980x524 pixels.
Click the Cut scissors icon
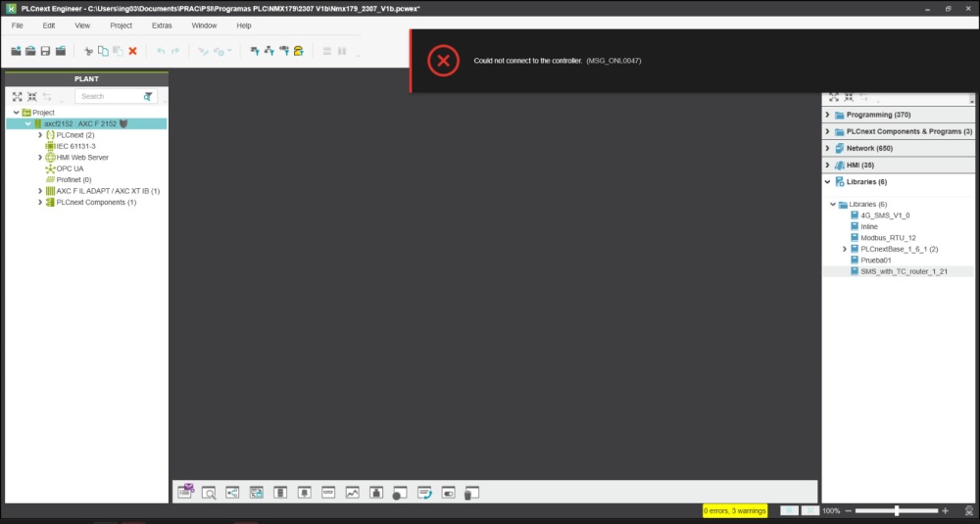[x=88, y=51]
